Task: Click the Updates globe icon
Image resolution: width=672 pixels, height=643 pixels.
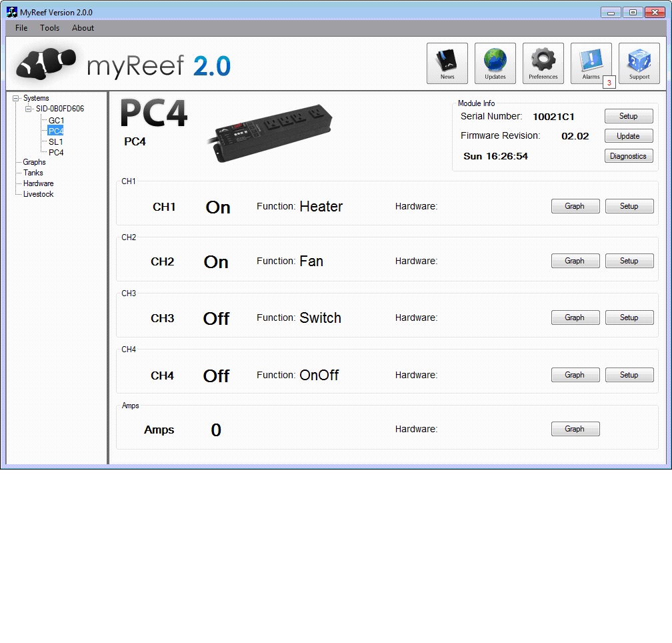Action: (x=495, y=63)
